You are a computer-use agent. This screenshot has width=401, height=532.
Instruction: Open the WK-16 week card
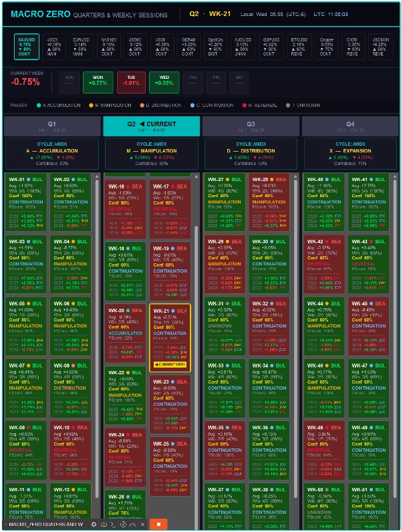[x=125, y=209]
